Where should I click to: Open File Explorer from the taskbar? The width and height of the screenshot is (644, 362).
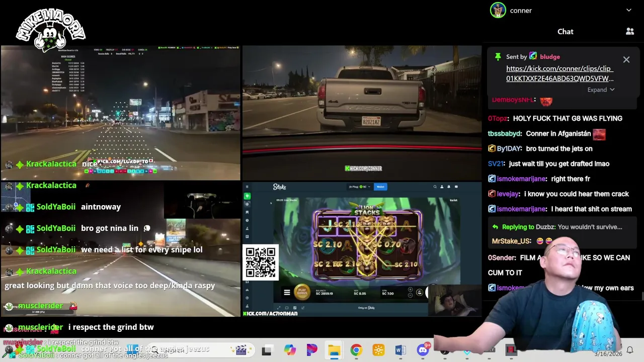pyautogui.click(x=334, y=350)
